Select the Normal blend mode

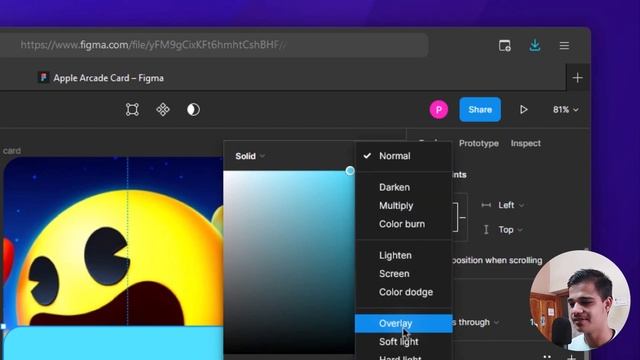point(404,156)
